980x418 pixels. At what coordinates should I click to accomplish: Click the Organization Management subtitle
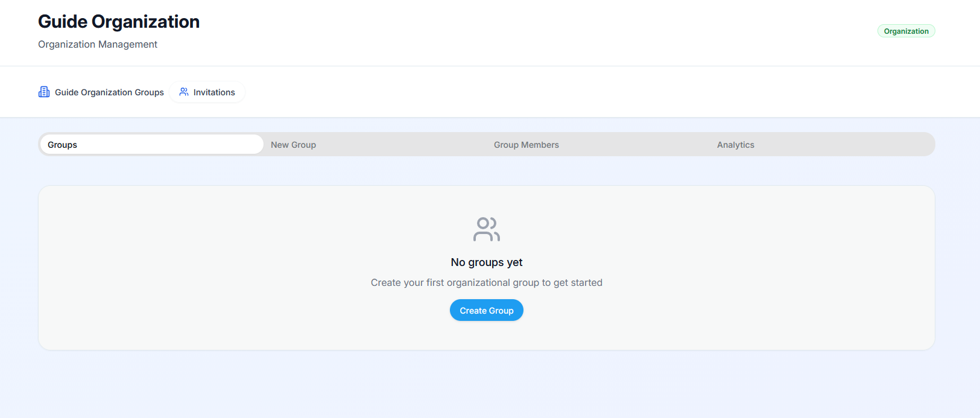[98, 45]
